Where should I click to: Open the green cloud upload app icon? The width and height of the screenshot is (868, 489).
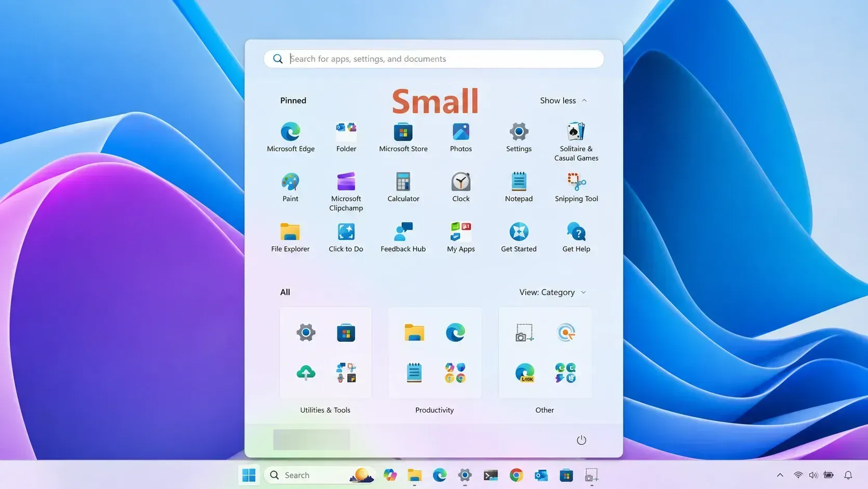(306, 373)
